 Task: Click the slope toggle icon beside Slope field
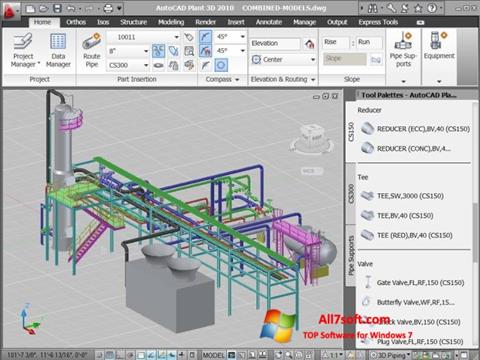376,60
